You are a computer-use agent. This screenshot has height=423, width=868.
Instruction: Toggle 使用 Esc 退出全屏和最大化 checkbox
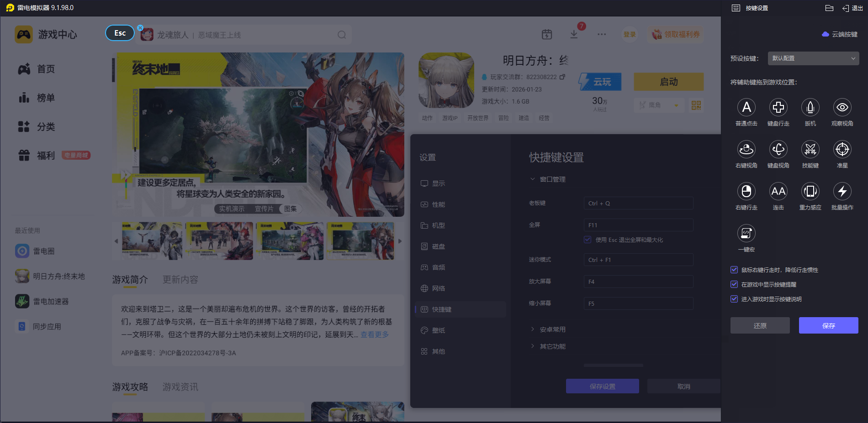[x=587, y=240]
